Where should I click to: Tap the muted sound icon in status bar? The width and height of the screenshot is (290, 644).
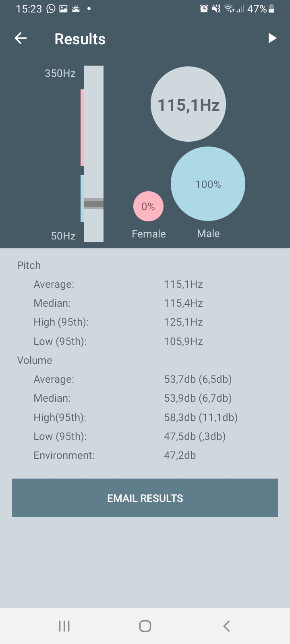click(216, 8)
